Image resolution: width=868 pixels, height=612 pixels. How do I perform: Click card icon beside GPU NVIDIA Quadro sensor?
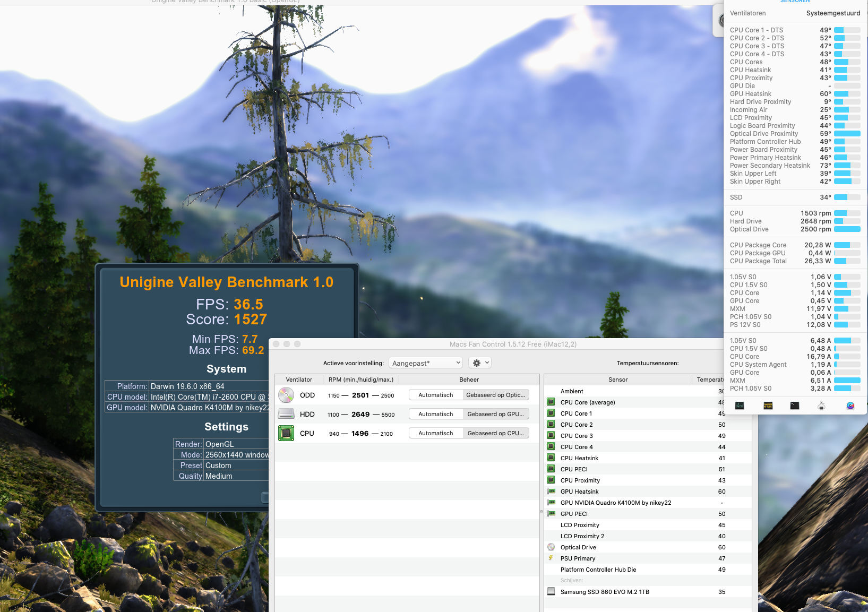click(x=551, y=503)
